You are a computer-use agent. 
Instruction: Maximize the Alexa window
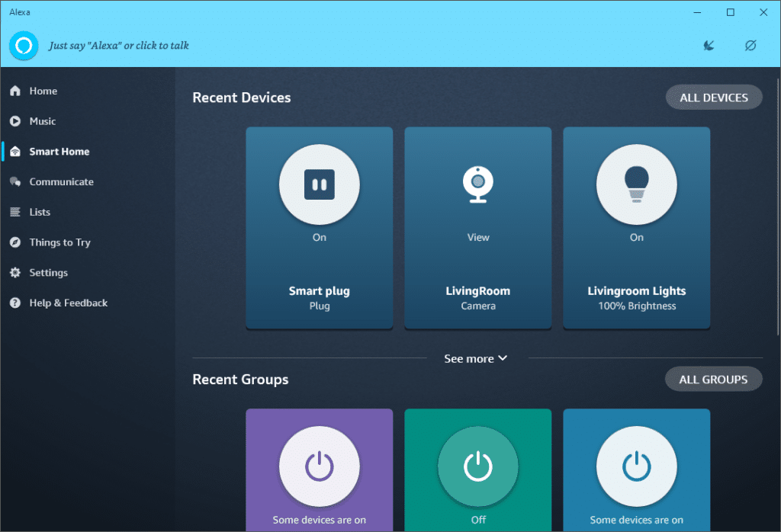pos(730,12)
